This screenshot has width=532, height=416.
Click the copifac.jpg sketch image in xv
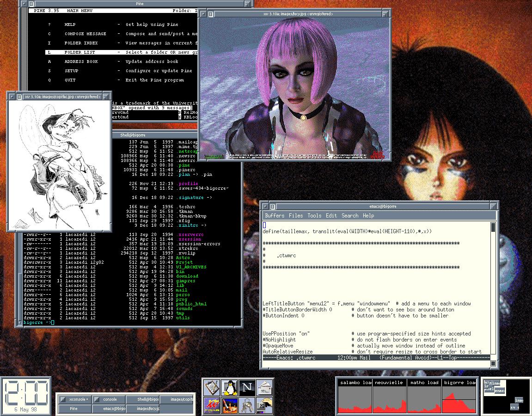59,165
